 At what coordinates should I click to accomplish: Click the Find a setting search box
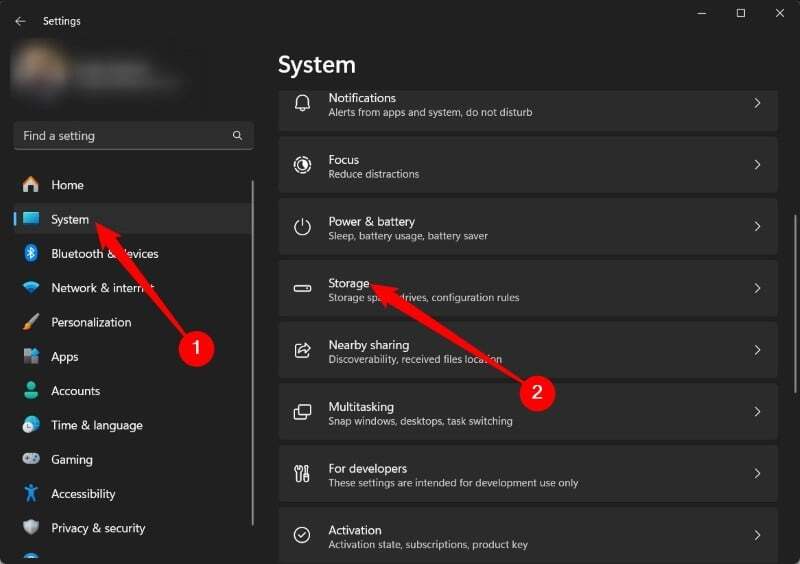(134, 136)
